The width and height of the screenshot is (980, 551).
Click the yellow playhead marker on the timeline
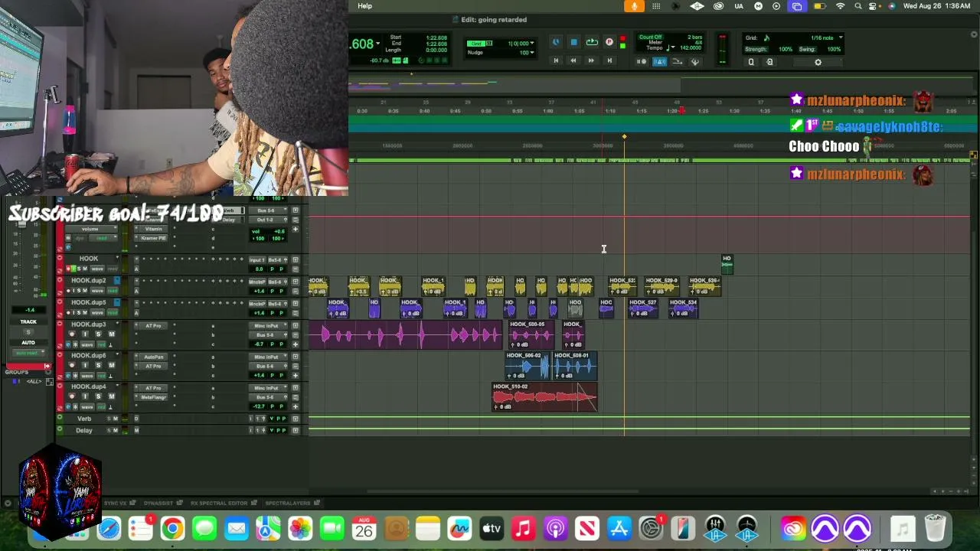pos(624,137)
